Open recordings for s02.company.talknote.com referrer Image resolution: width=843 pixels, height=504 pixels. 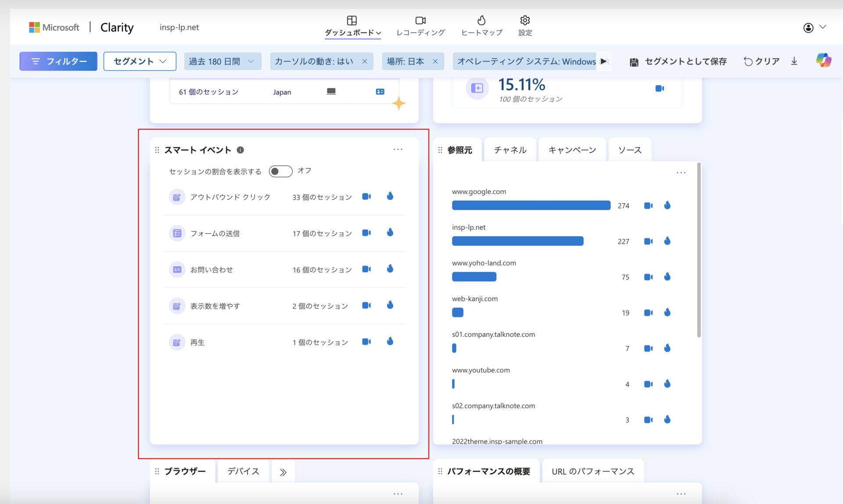coord(648,420)
